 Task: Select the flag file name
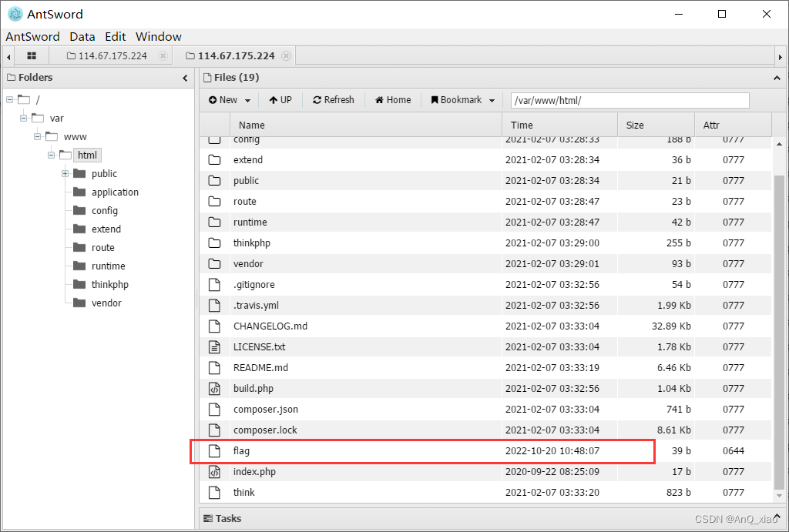coord(241,450)
